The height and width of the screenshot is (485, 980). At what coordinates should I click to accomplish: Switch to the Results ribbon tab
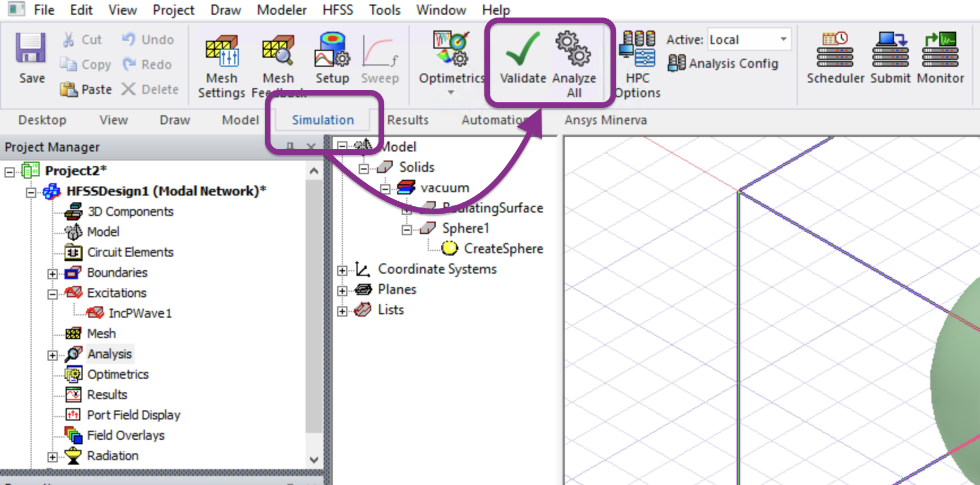point(408,120)
